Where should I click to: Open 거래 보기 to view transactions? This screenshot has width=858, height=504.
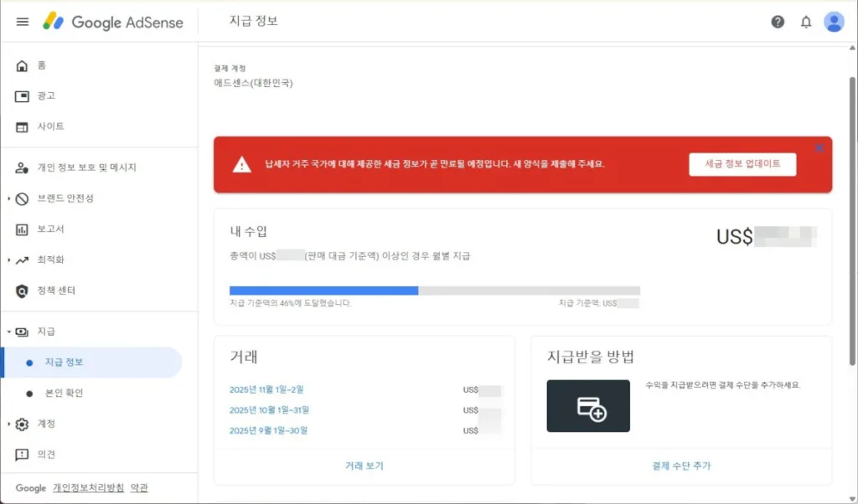[x=364, y=467]
